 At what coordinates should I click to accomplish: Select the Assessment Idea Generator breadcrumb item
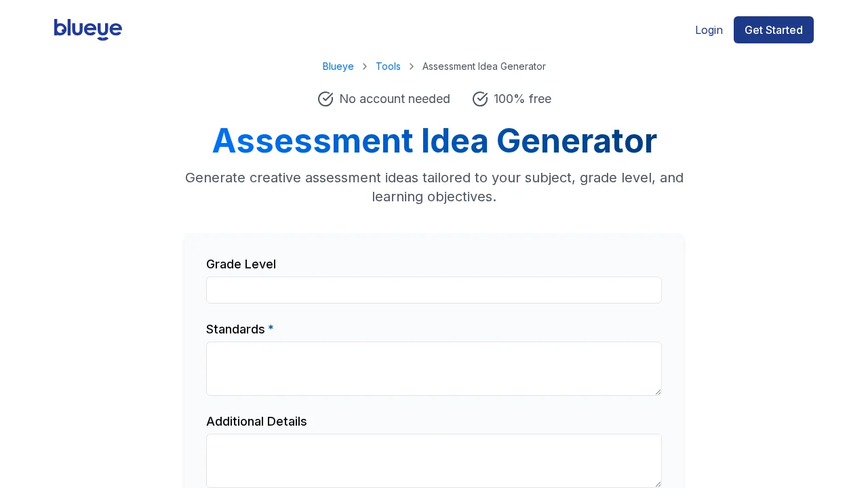coord(484,66)
